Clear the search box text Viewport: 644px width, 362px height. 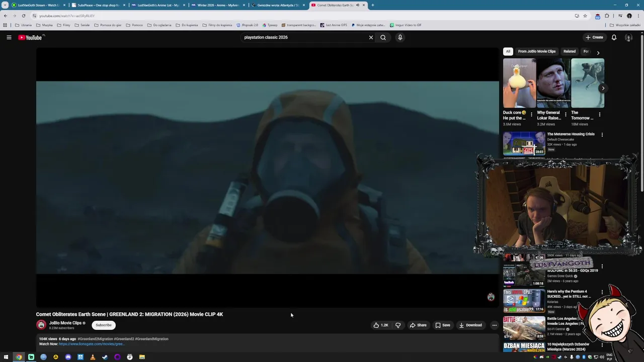click(371, 37)
